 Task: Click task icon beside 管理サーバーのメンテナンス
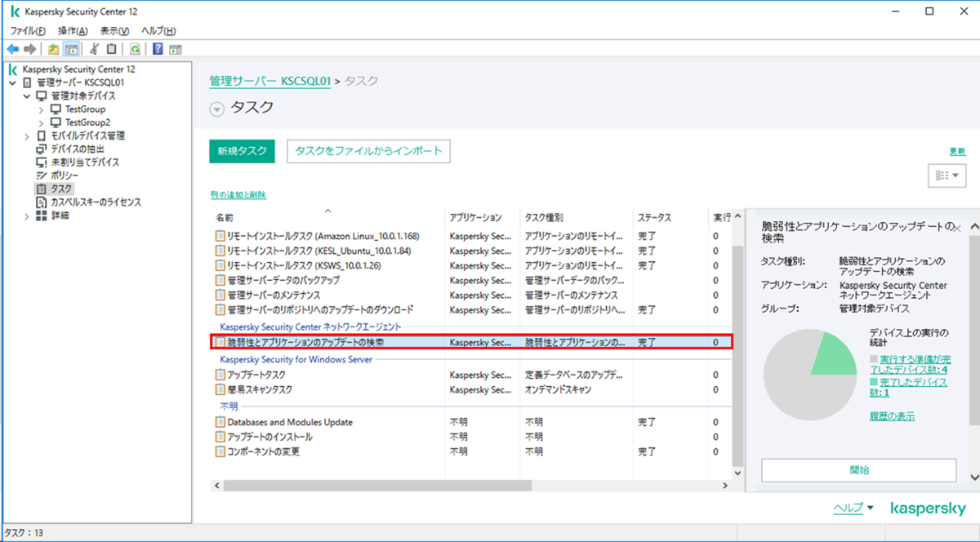point(220,295)
